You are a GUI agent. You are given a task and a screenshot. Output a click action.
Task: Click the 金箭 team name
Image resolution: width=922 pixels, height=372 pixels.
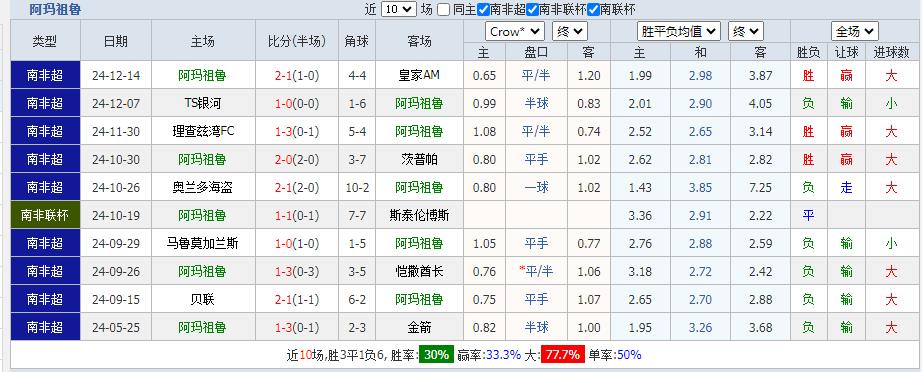pos(419,327)
